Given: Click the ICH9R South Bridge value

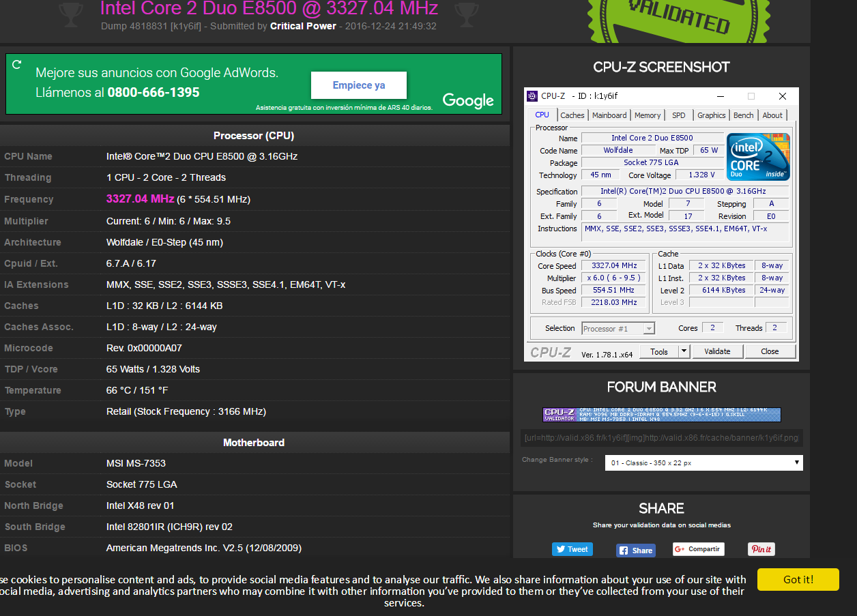Looking at the screenshot, I should tap(170, 527).
